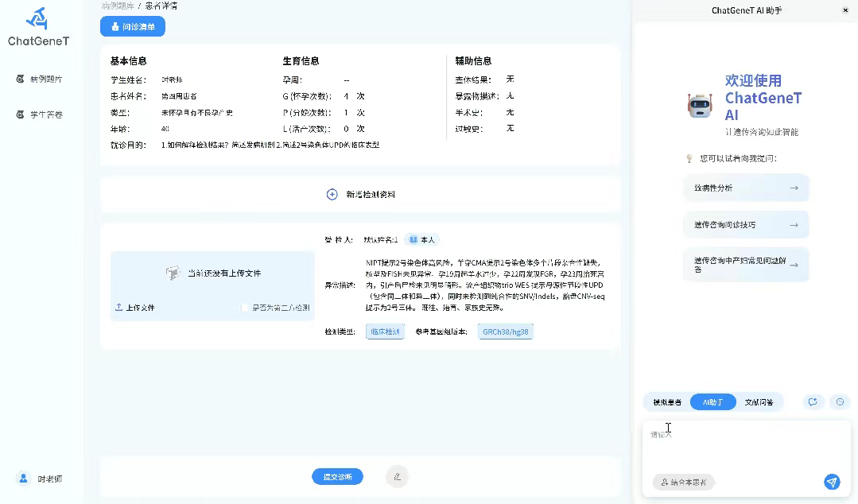This screenshot has height=504, width=858.
Task: Click the paper-plane send icon in chat
Action: [x=832, y=482]
